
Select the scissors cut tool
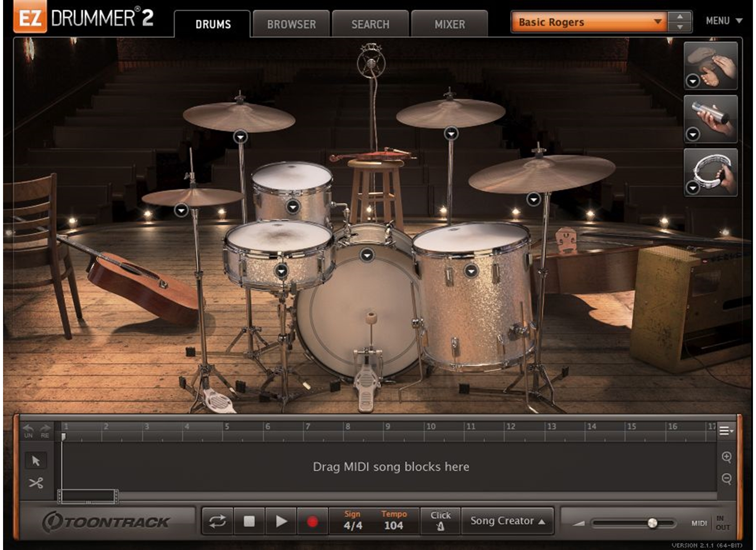(x=36, y=483)
